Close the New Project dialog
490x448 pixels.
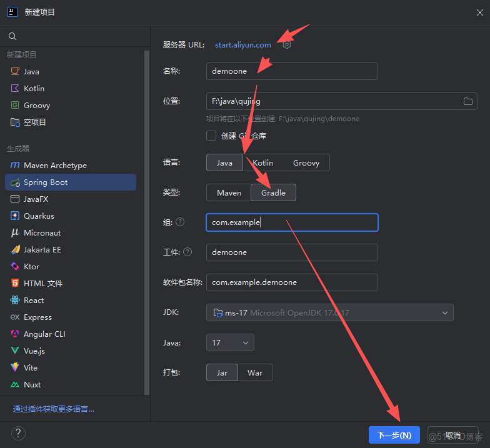coord(480,12)
